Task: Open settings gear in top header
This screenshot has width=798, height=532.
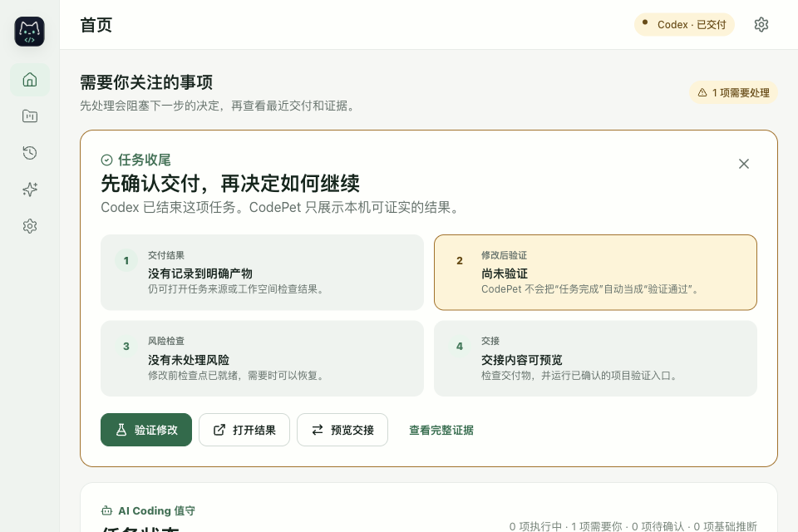Action: [x=761, y=24]
